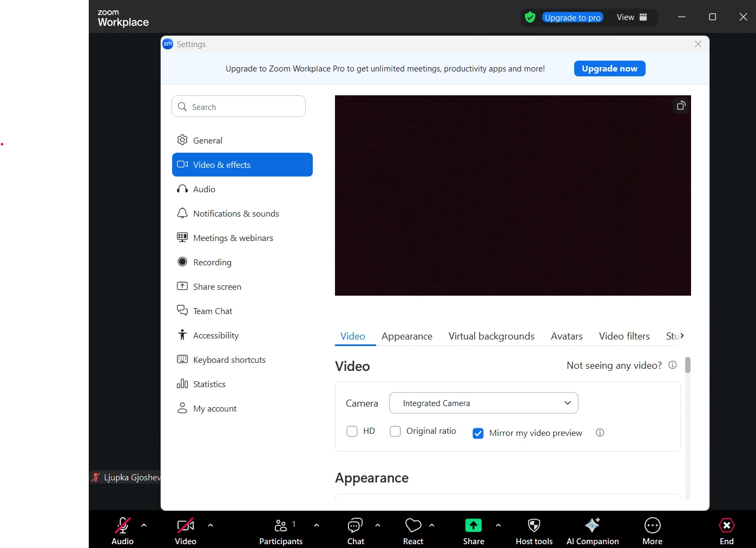The image size is (756, 548).
Task: Switch to the Virtual backgrounds tab
Action: pos(491,336)
